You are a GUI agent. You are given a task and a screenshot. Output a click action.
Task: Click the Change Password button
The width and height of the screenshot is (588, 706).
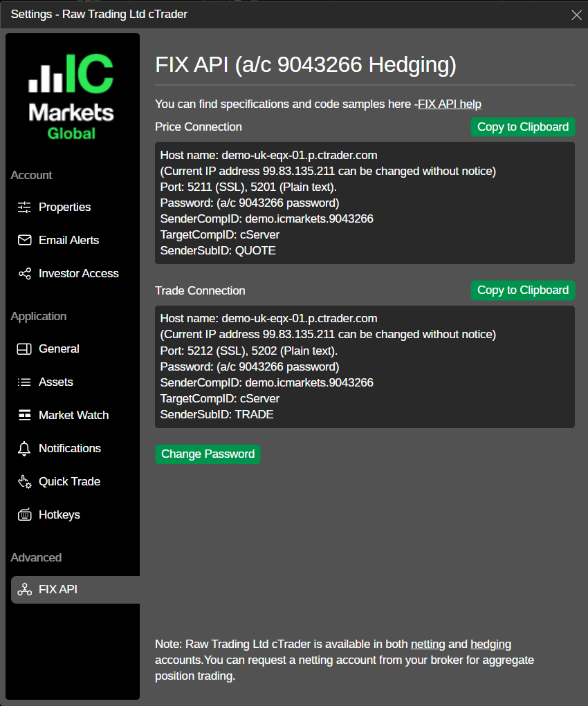[x=208, y=454]
